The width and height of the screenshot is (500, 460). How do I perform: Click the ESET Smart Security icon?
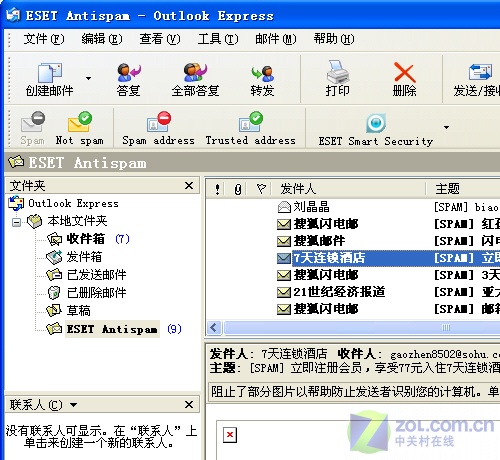point(376,123)
